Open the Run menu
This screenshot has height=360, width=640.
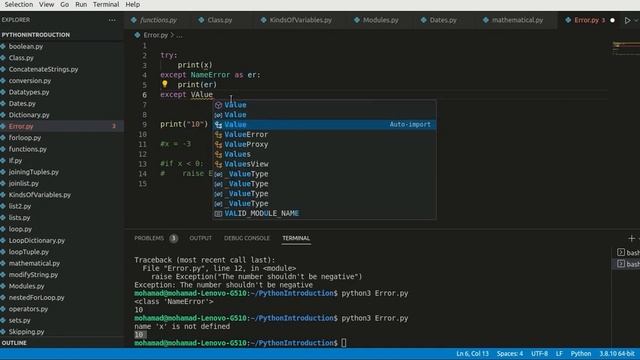point(81,4)
